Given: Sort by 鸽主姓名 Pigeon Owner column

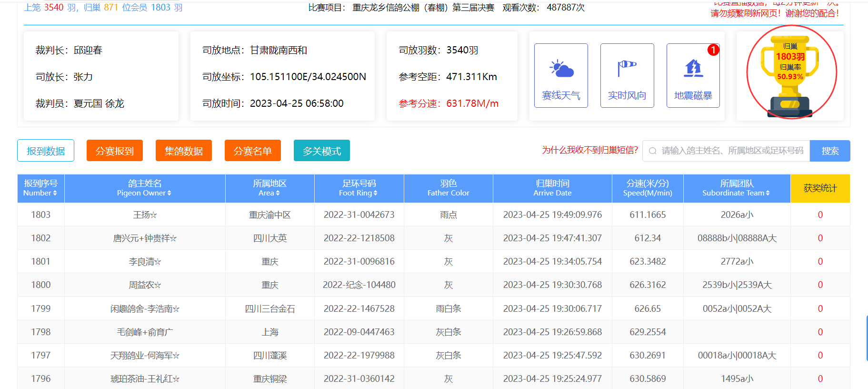Looking at the screenshot, I should [x=169, y=193].
